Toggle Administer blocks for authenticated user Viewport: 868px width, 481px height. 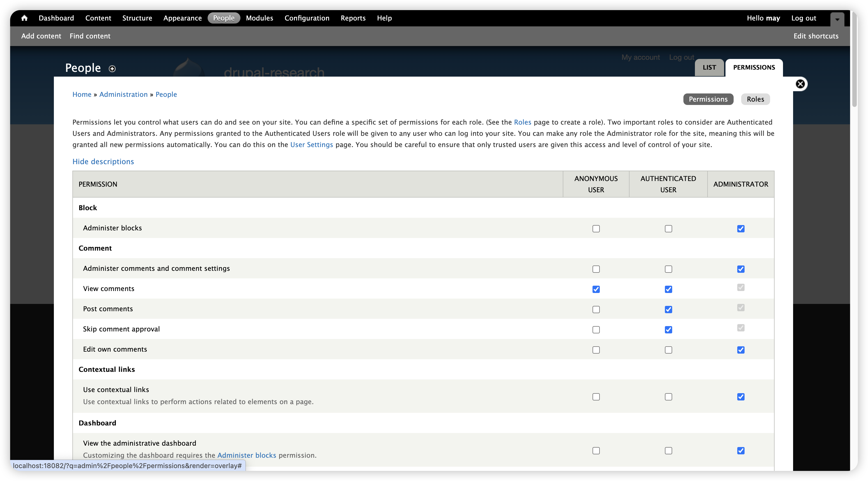[668, 228]
